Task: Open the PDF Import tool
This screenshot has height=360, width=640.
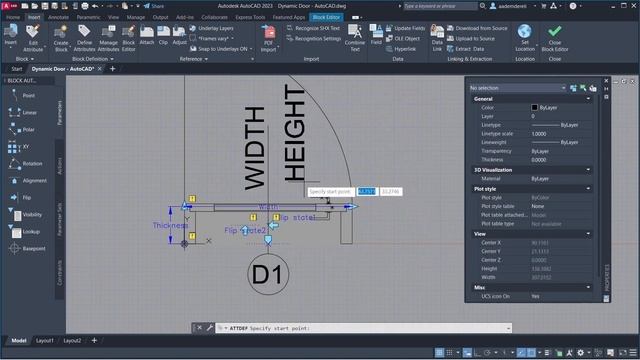Action: pyautogui.click(x=268, y=38)
